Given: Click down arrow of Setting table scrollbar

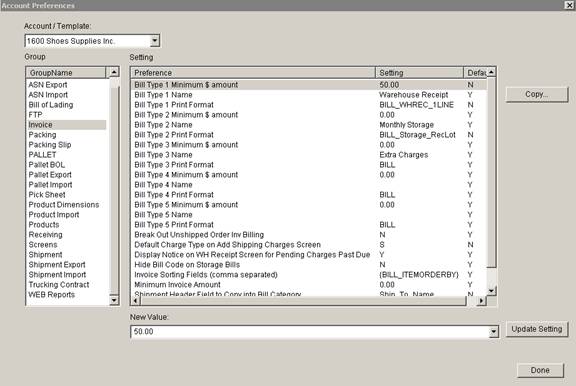Looking at the screenshot, I should pyautogui.click(x=491, y=291).
